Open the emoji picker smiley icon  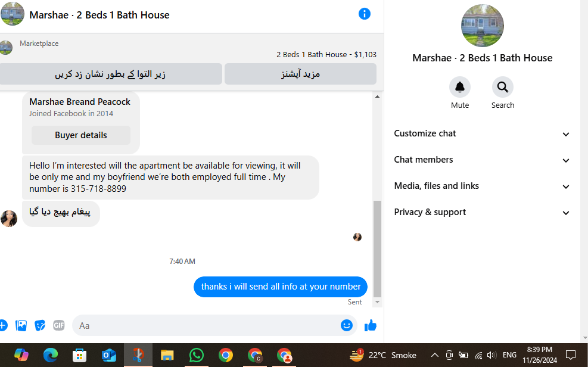347,325
